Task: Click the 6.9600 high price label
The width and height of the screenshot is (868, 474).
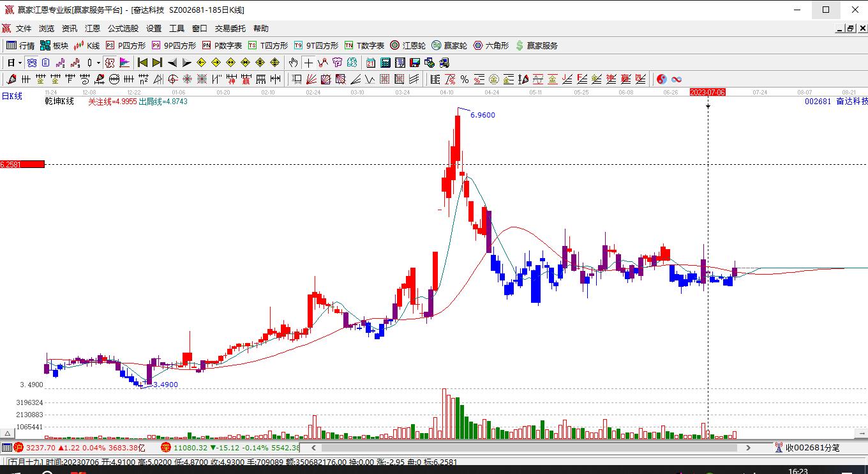Action: pyautogui.click(x=483, y=115)
